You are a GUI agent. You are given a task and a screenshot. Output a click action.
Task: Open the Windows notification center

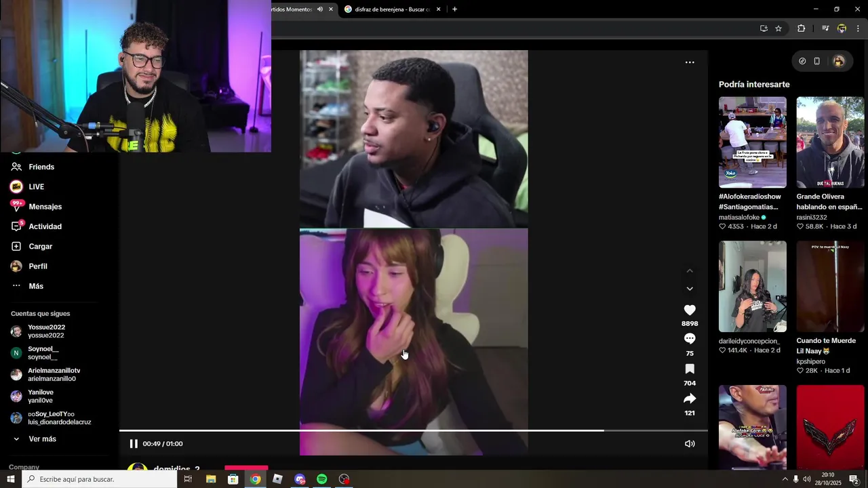tap(854, 479)
